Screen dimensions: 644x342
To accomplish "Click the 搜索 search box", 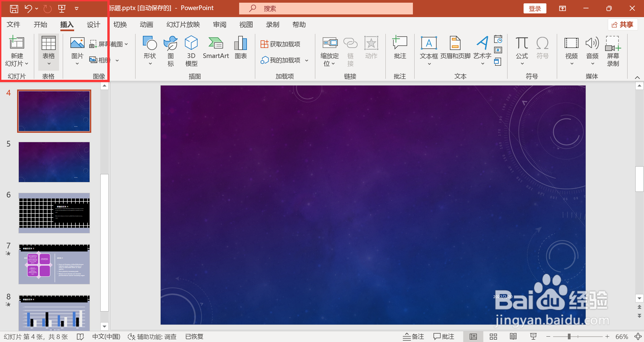I will click(326, 9).
